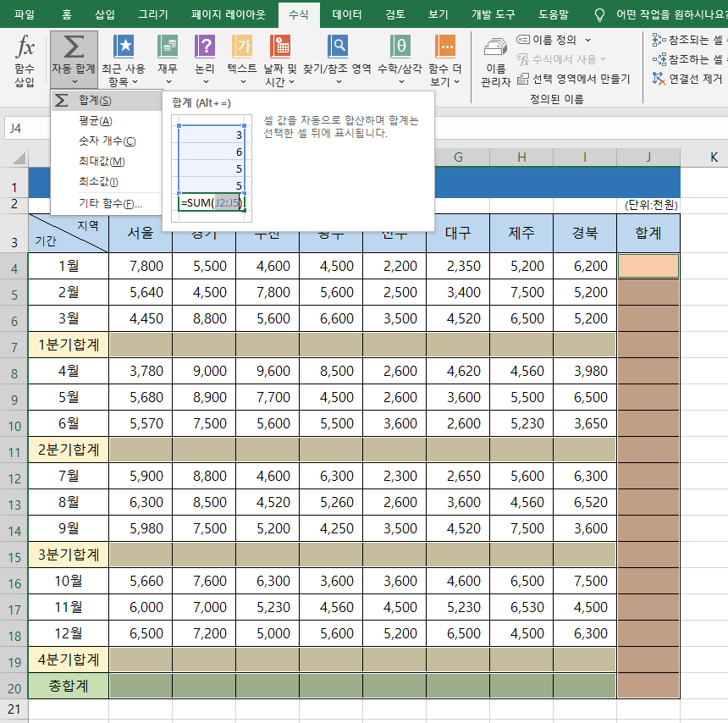The image size is (728, 723).
Task: Click the Name Box showing J4
Action: [x=27, y=129]
